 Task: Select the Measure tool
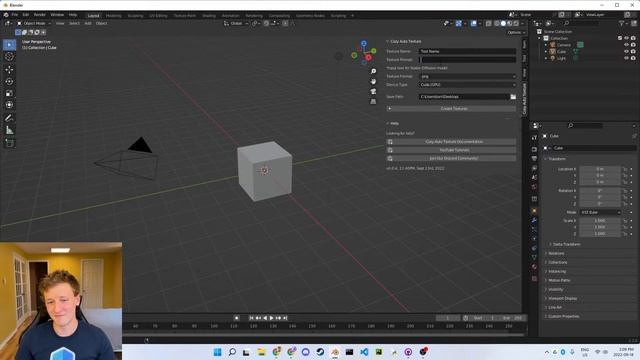click(9, 130)
